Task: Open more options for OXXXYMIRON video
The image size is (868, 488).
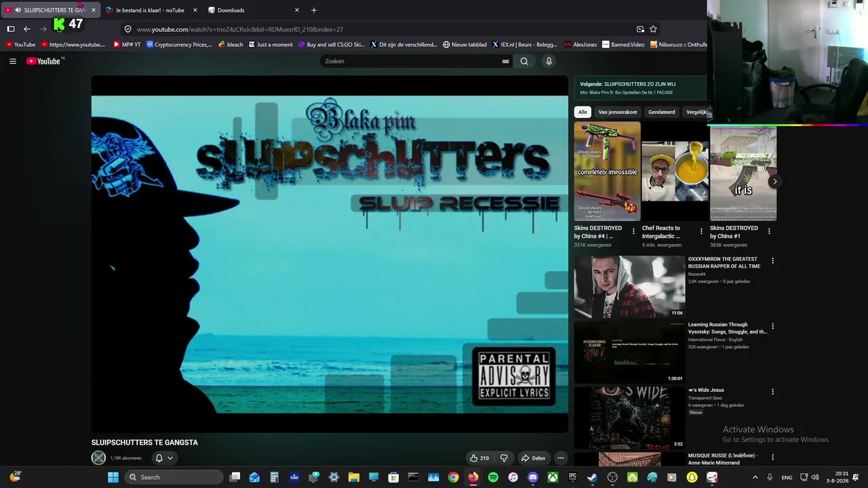Action: pyautogui.click(x=772, y=261)
